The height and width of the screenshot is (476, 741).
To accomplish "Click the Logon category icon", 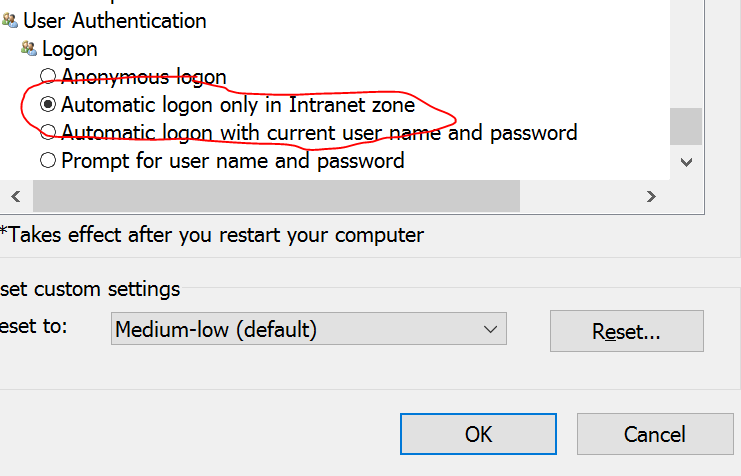I will point(29,48).
